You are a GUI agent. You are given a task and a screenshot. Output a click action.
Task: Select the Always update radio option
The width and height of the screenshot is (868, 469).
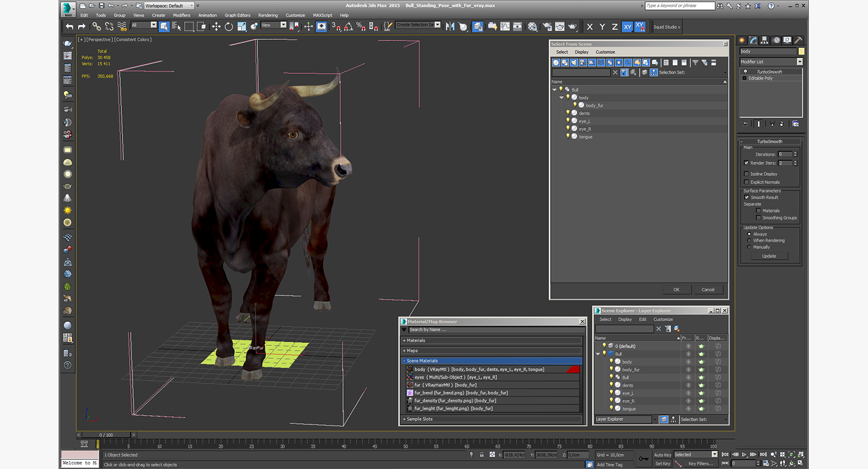(749, 234)
